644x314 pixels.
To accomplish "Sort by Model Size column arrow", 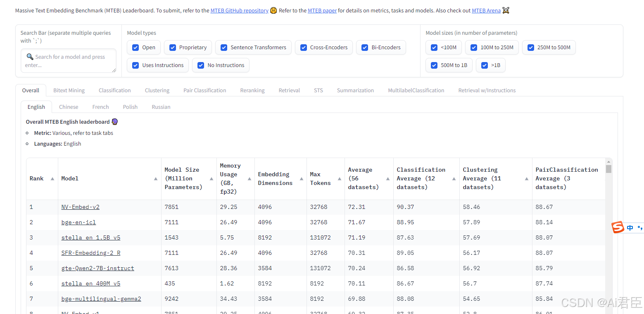I will tap(211, 179).
